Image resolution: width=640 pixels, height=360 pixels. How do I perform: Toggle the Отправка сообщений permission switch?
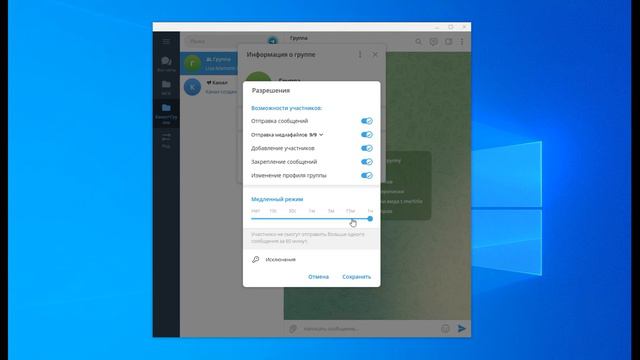click(367, 121)
